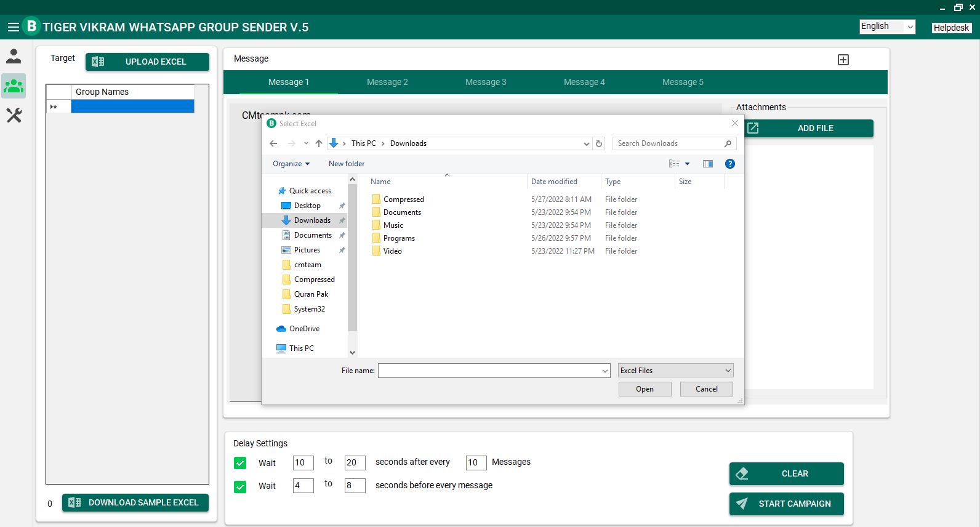Image resolution: width=980 pixels, height=527 pixels.
Task: Open the tools settings sidebar icon
Action: [x=14, y=115]
